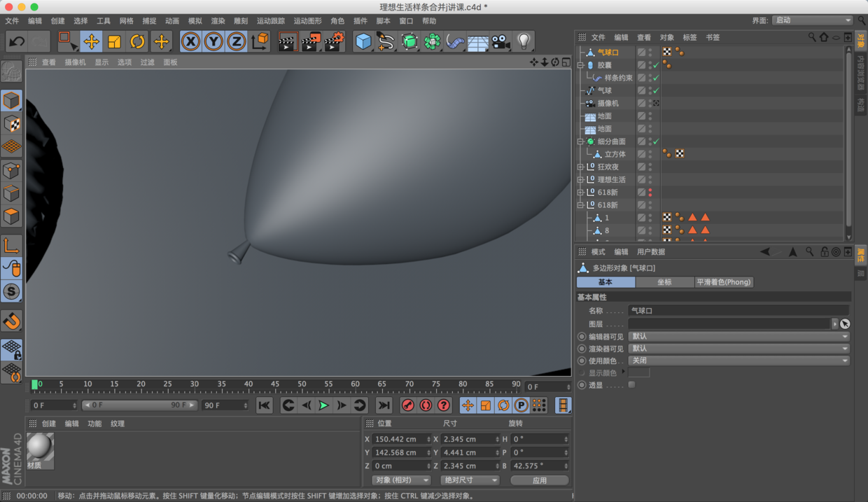The width and height of the screenshot is (868, 502).
Task: Open the bend deformer icon
Action: tap(455, 41)
